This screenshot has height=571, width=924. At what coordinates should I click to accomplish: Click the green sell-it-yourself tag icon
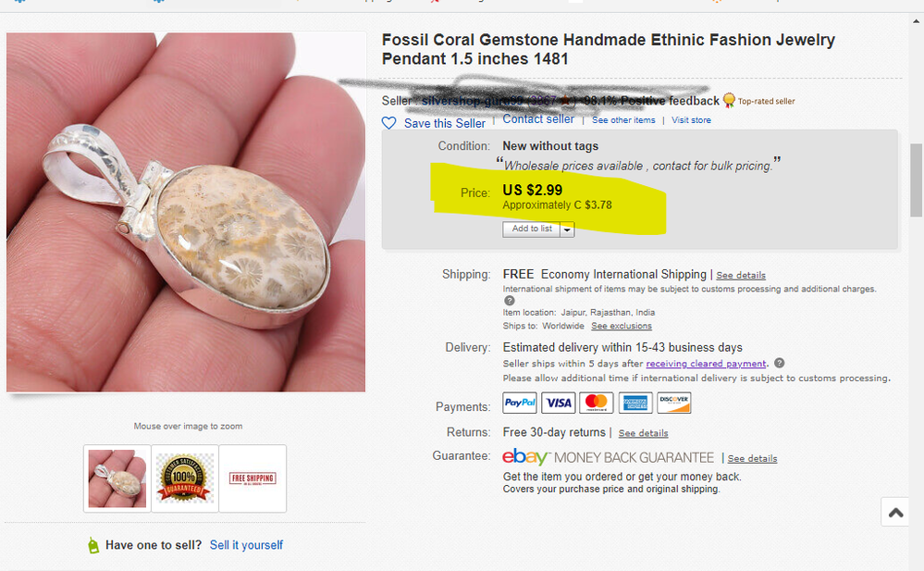(93, 544)
